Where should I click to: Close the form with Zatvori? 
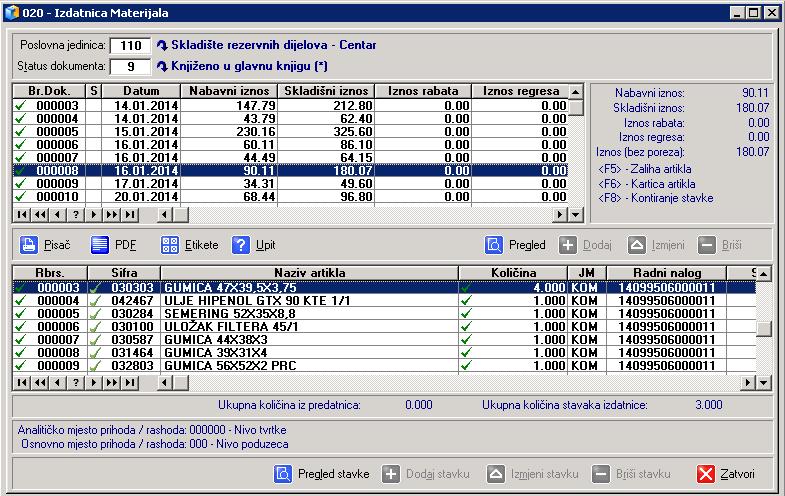click(725, 473)
